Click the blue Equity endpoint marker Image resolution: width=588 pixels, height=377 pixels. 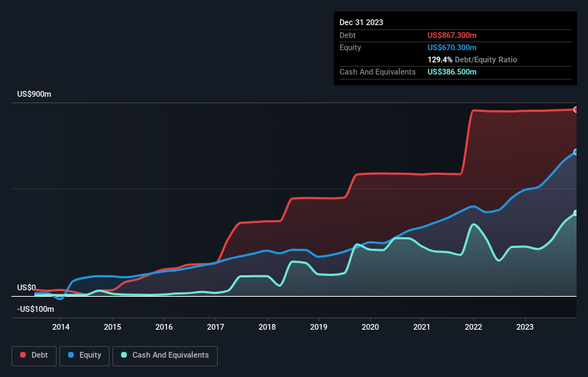pos(576,152)
